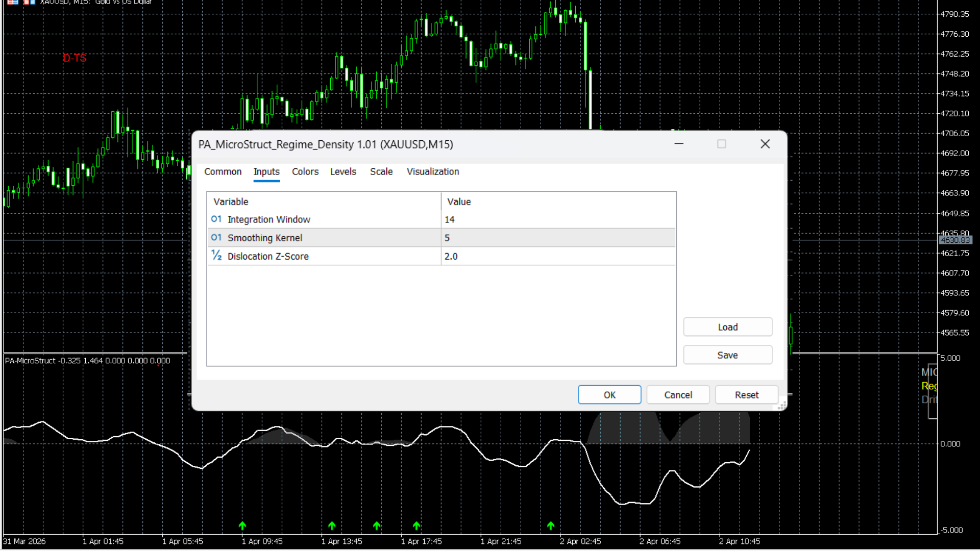Click the green arrow near 1 Apr 09:45

(x=242, y=525)
